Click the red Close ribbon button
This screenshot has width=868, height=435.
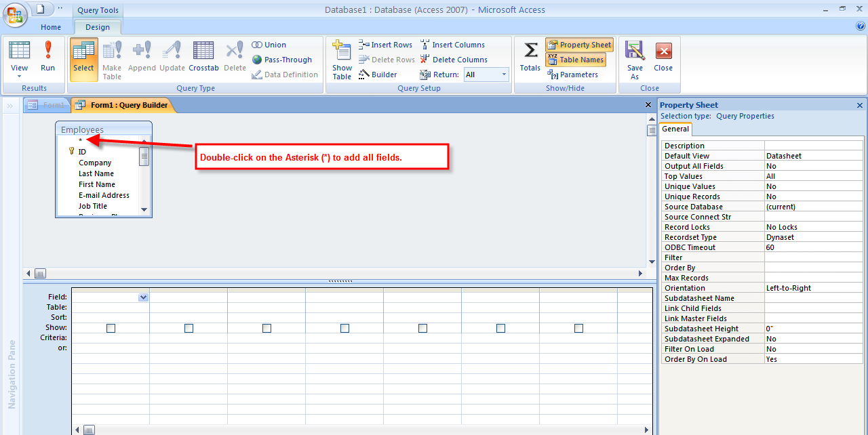pos(663,56)
